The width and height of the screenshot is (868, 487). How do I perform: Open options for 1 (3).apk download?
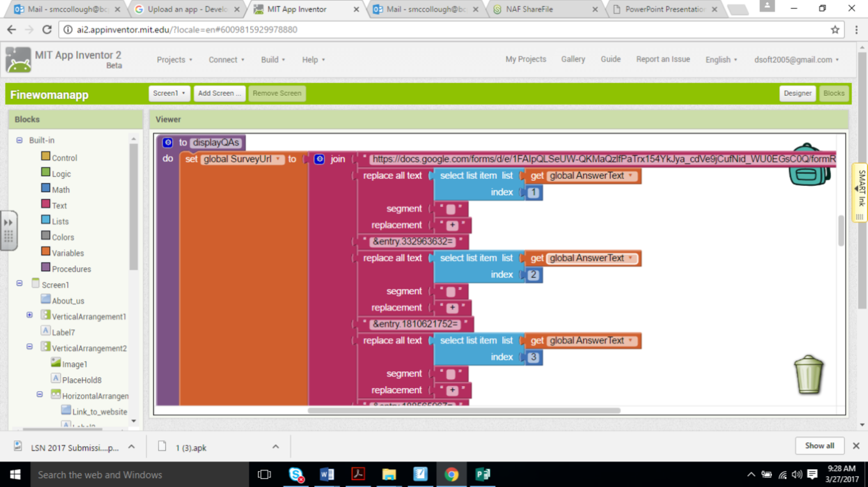276,447
